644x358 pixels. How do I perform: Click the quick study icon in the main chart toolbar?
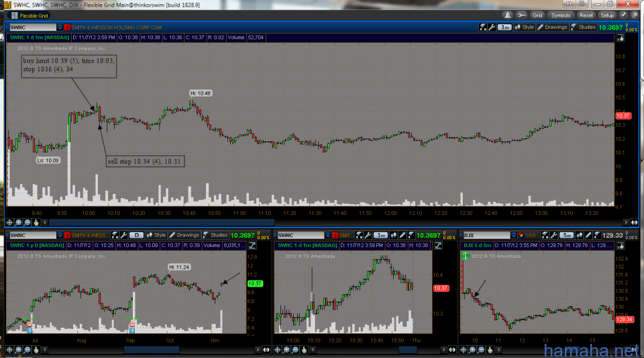(483, 27)
